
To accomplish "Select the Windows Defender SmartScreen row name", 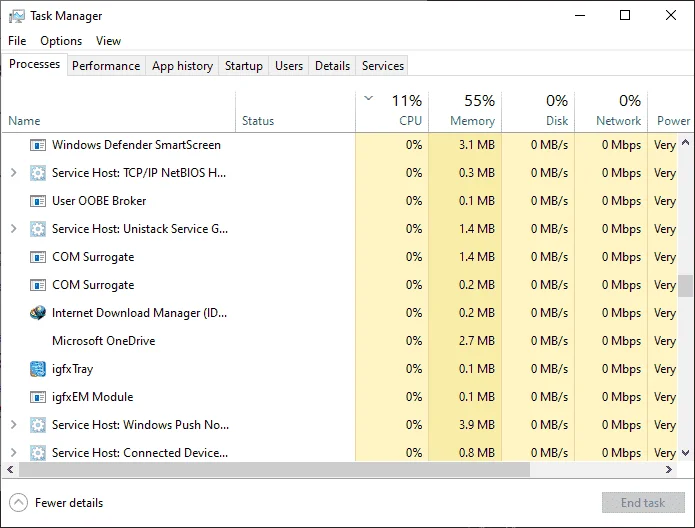I will pyautogui.click(x=136, y=145).
